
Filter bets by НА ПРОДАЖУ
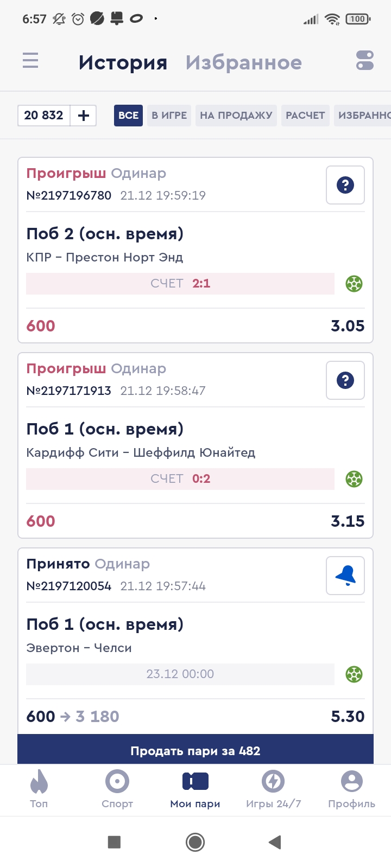click(x=236, y=116)
